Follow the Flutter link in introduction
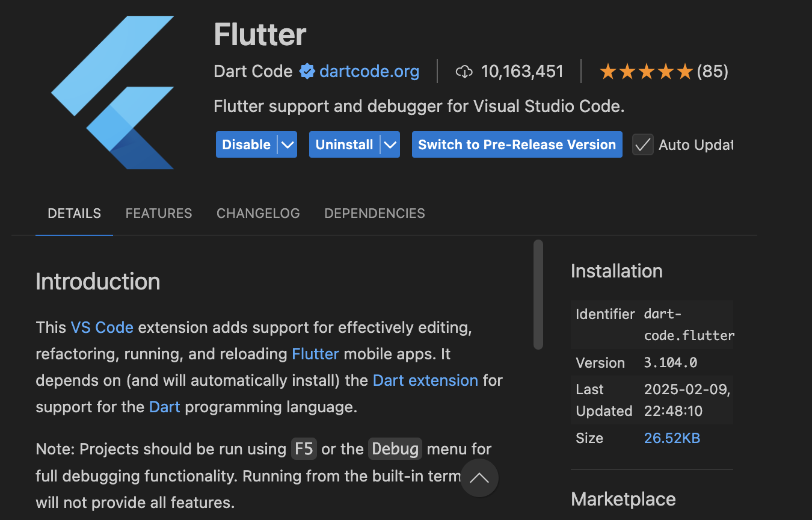The height and width of the screenshot is (520, 812). [316, 354]
